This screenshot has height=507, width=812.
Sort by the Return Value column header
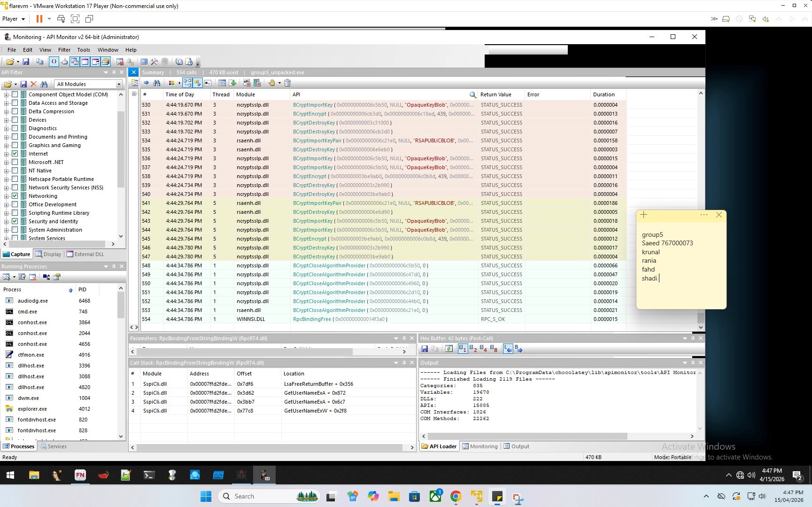501,94
